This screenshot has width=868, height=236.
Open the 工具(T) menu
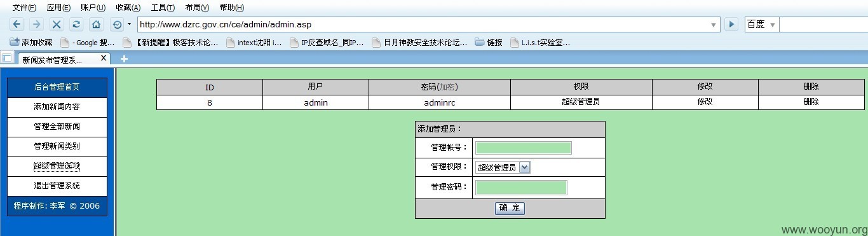click(163, 8)
